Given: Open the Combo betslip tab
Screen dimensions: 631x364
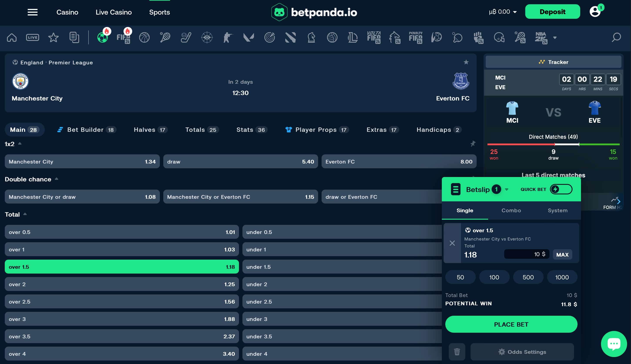Looking at the screenshot, I should (x=511, y=210).
